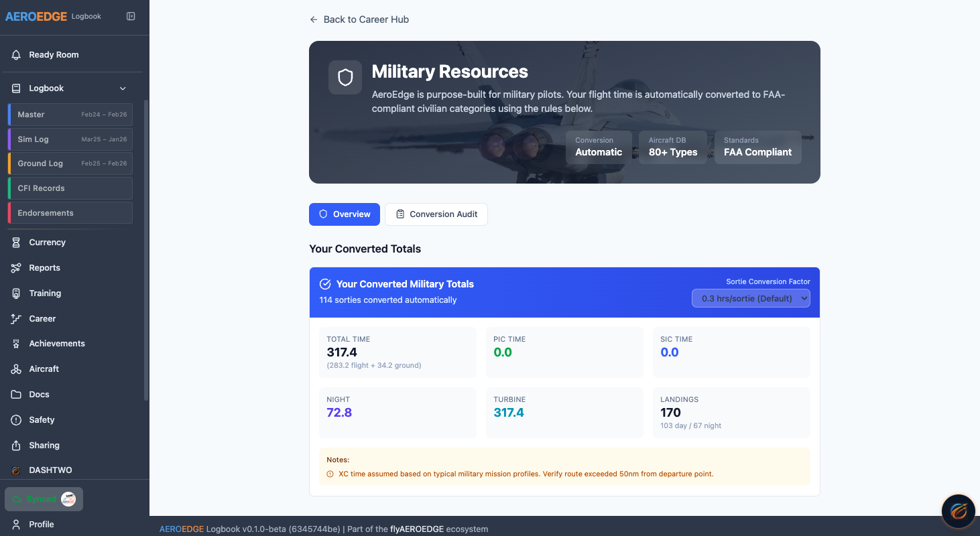Switch to the Conversion Audit tab
The width and height of the screenshot is (980, 536).
tap(436, 214)
